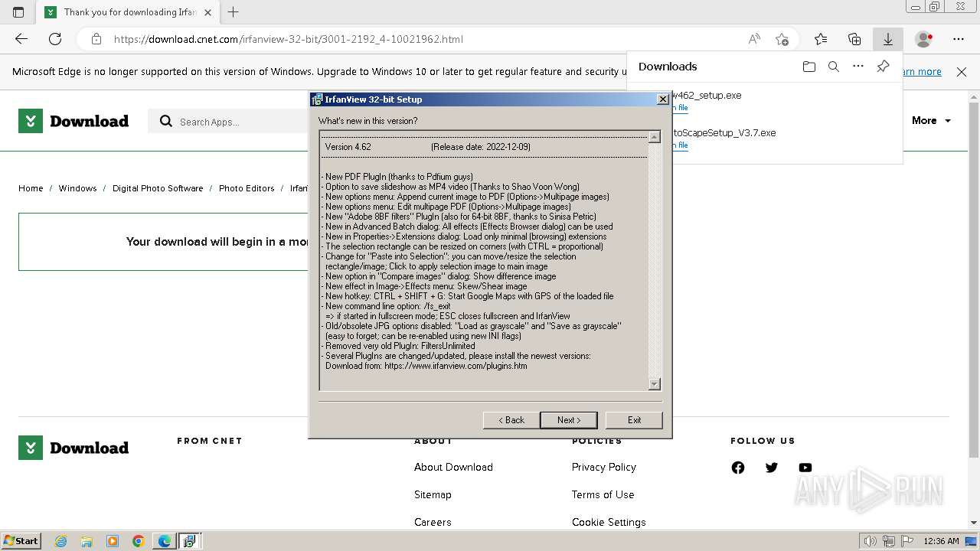Open more options in Downloads panel
Screen dimensions: 980x551
[858, 67]
